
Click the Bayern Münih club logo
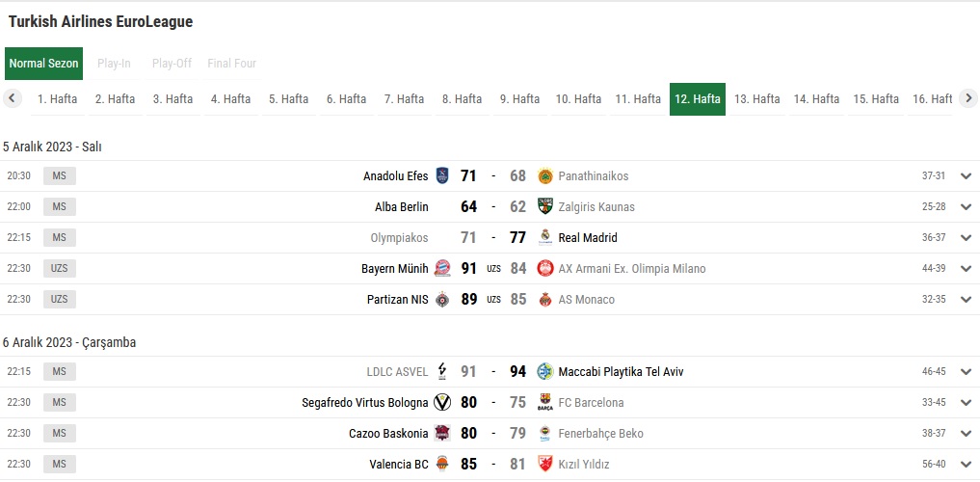pyautogui.click(x=442, y=268)
